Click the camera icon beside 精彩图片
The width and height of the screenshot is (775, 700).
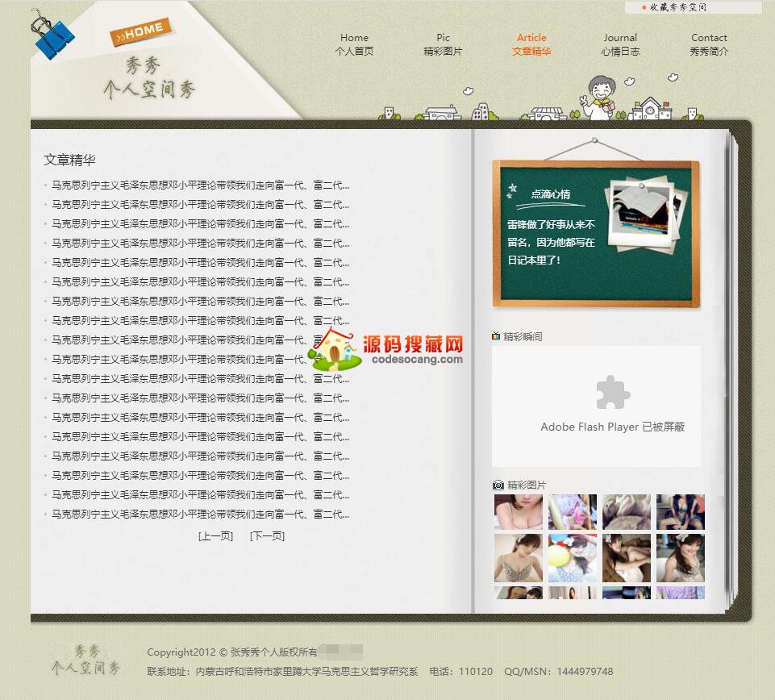498,485
